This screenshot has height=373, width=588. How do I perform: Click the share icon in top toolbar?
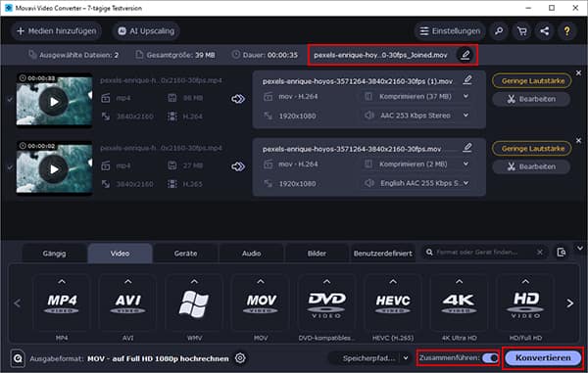point(545,31)
